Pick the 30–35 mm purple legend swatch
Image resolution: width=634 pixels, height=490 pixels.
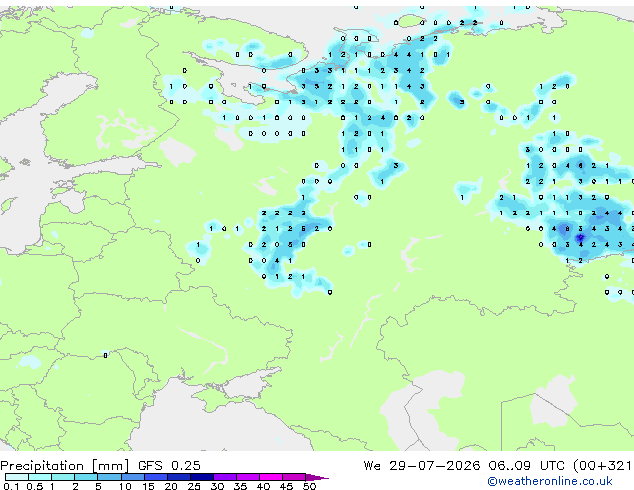click(225, 477)
